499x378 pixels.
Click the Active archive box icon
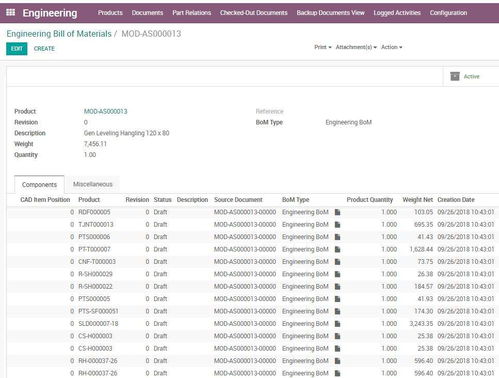click(455, 76)
